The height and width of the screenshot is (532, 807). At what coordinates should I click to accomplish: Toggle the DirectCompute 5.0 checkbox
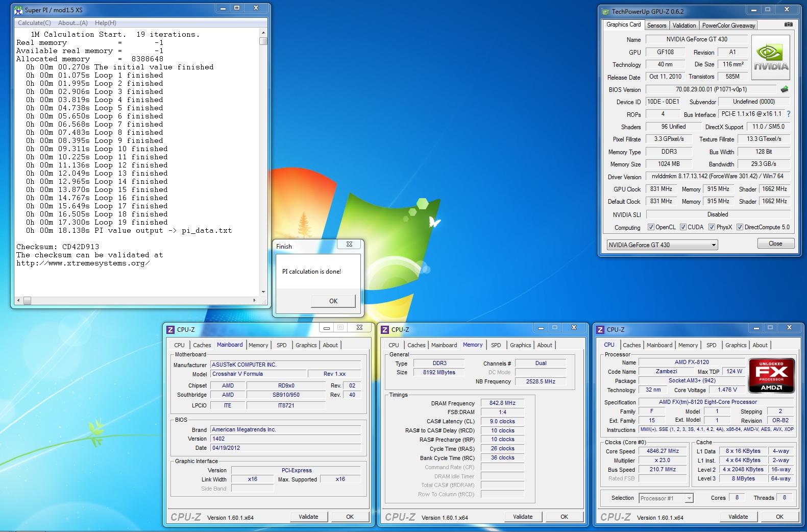(x=740, y=227)
